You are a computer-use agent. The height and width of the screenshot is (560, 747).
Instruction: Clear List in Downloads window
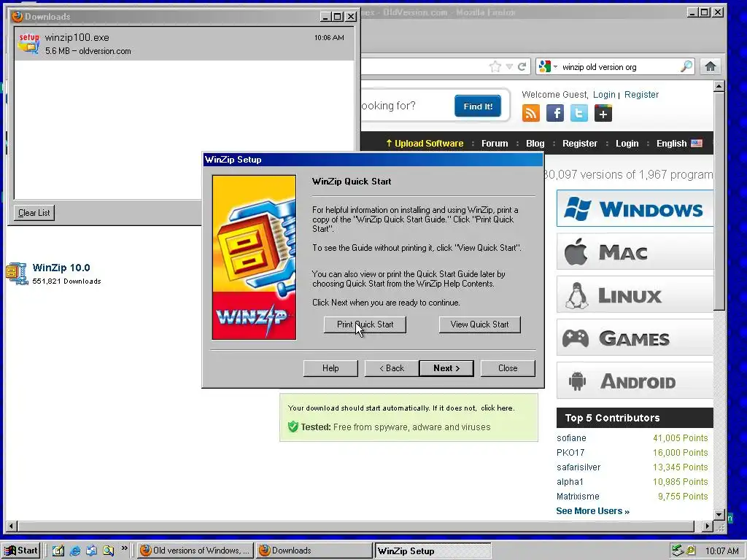pyautogui.click(x=34, y=213)
